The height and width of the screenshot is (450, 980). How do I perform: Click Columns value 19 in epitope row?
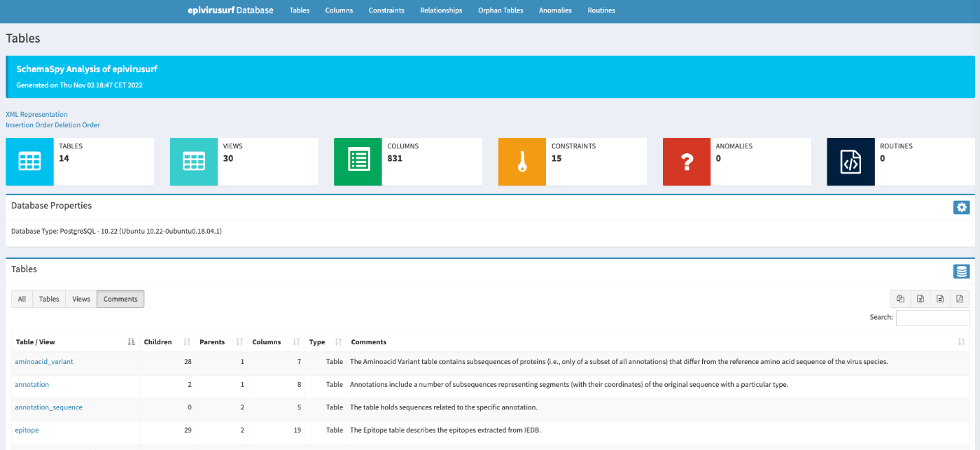297,430
